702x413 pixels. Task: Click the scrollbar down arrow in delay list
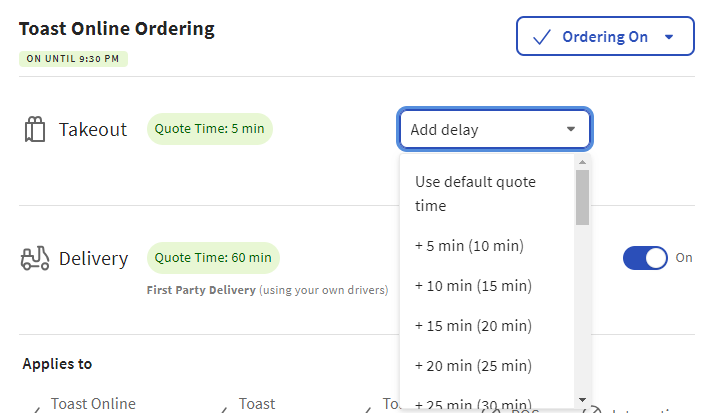coord(582,400)
